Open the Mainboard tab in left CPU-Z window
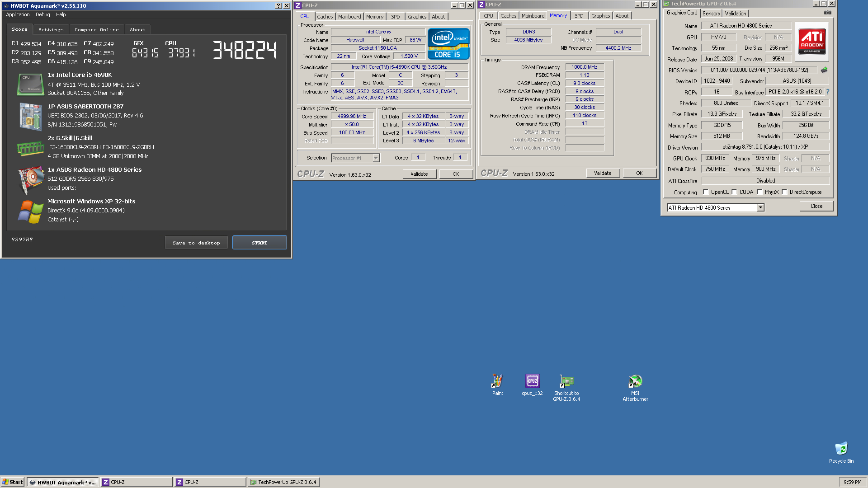Screen dimensions: 868x488 349,17
